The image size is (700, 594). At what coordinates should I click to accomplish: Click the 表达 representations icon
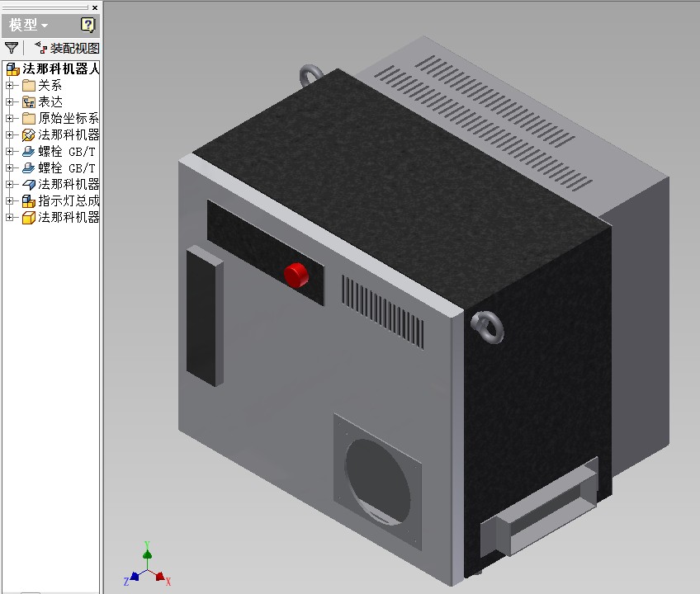click(29, 101)
